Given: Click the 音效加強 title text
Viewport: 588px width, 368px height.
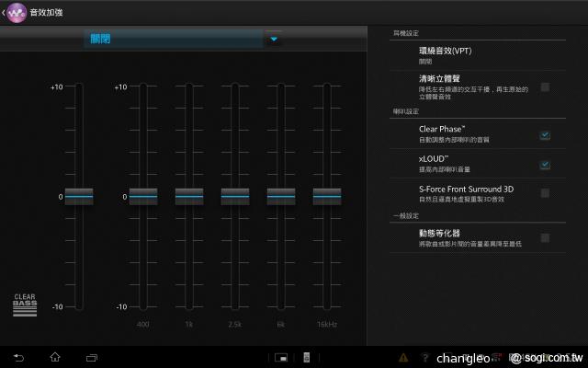Looking at the screenshot, I should point(46,12).
